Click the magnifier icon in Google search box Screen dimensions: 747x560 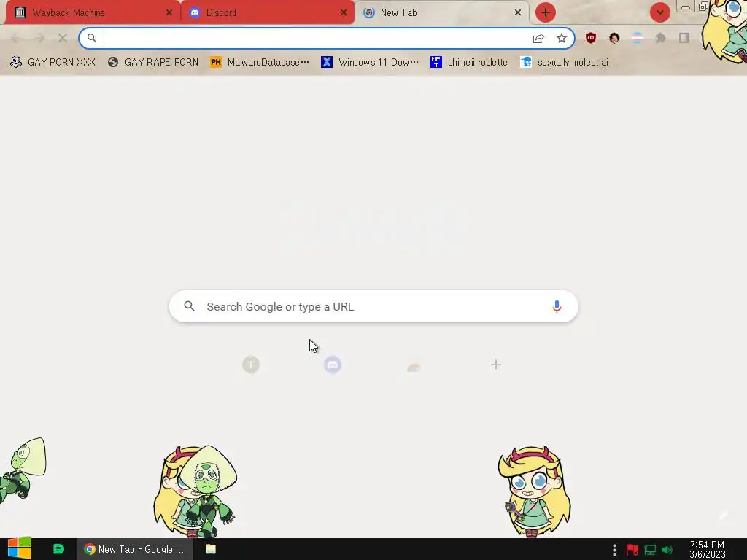(189, 306)
